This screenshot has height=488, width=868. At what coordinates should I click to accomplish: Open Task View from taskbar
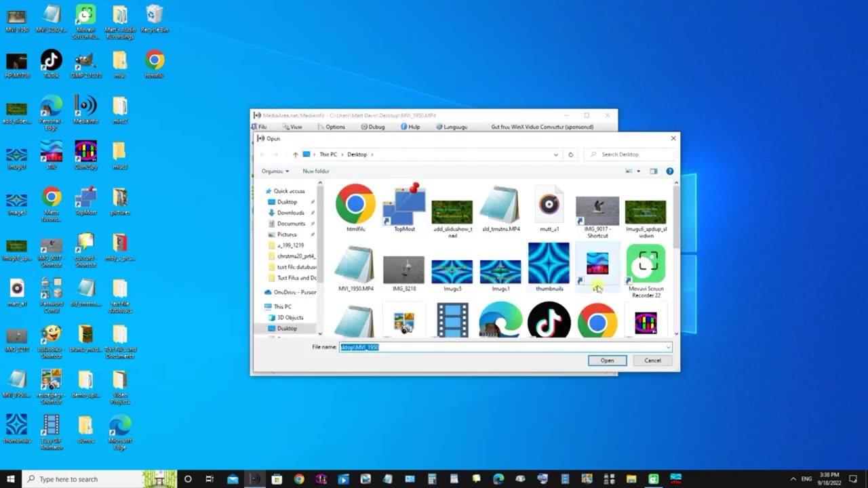click(210, 479)
